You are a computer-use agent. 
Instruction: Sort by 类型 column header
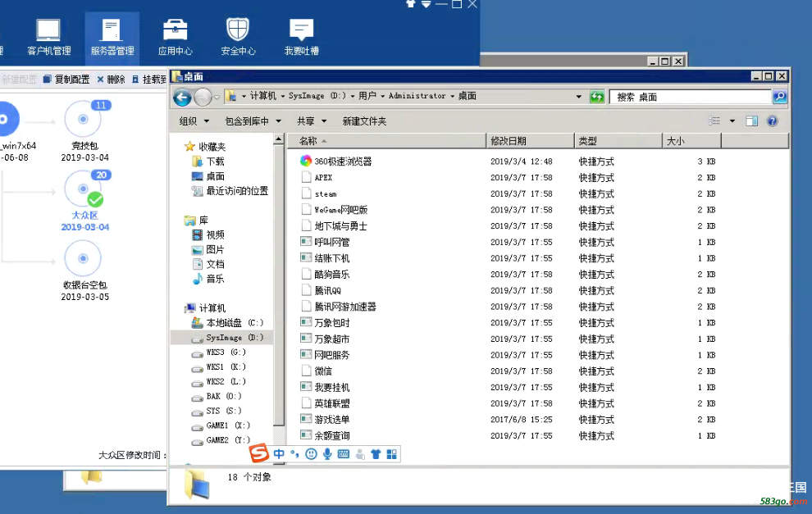618,141
